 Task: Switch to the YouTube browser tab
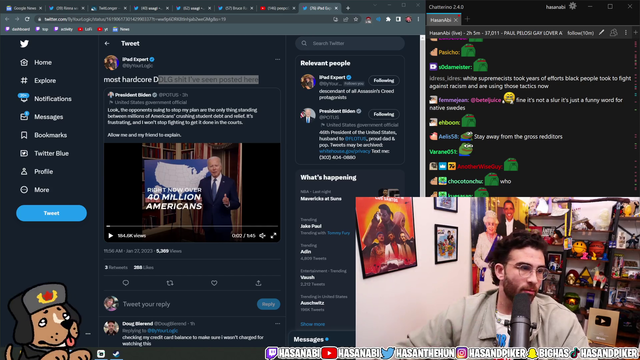(277, 8)
